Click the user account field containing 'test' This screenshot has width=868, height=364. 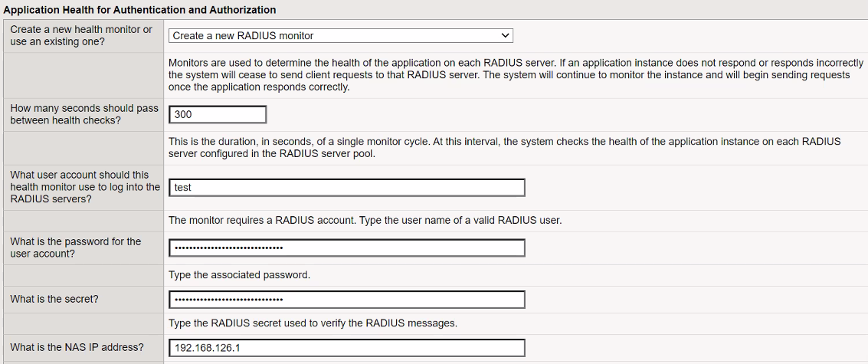coord(346,188)
